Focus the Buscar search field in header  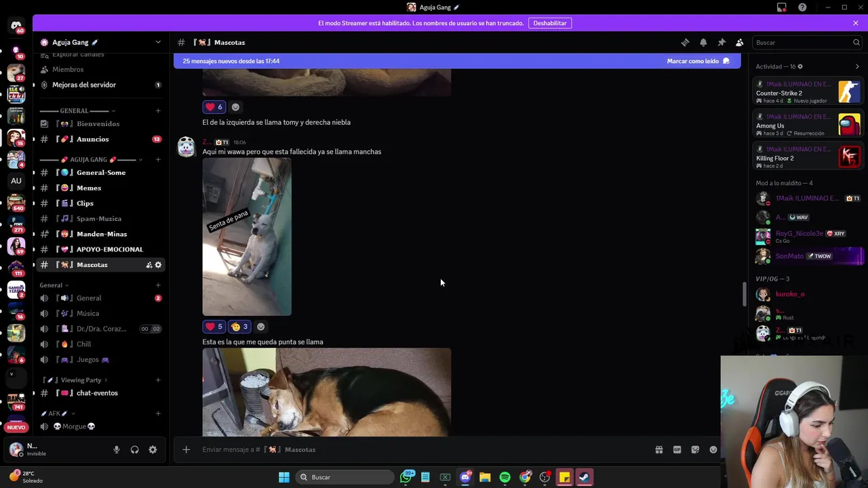[x=807, y=42]
